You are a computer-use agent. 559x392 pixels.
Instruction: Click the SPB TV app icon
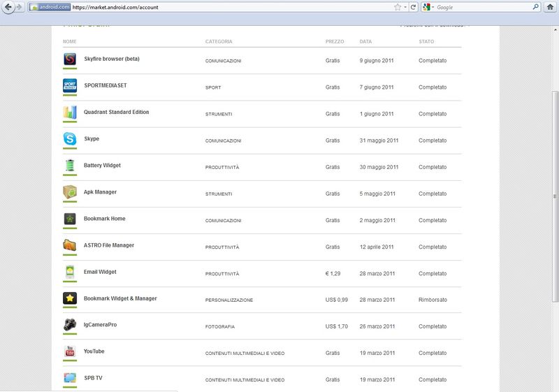tap(70, 378)
